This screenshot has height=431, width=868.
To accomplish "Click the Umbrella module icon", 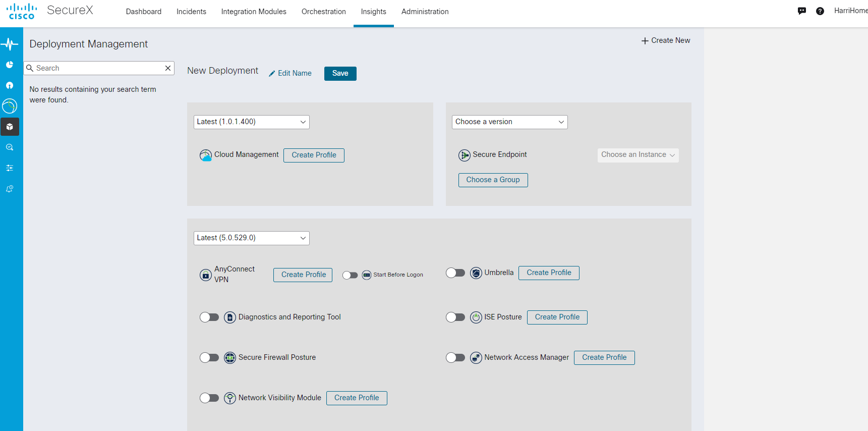I will pos(476,273).
